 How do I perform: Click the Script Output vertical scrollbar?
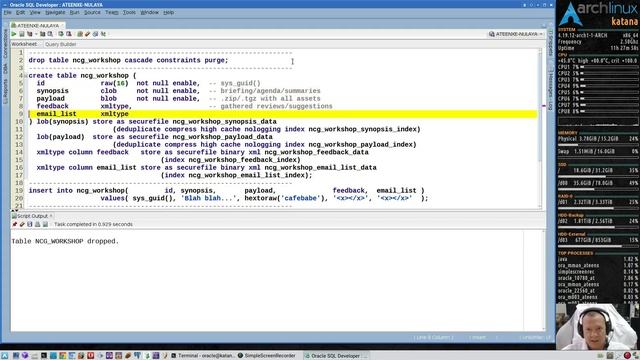click(x=543, y=280)
